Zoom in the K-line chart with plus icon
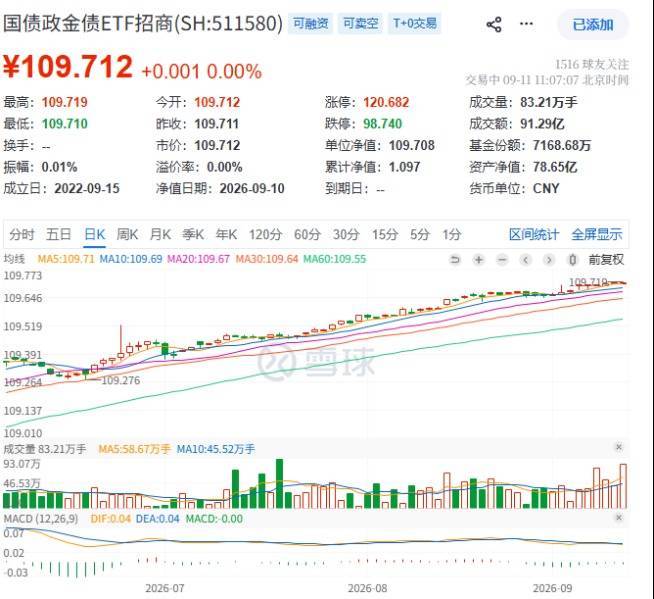Viewport: 654px width, 599px height. 479,260
